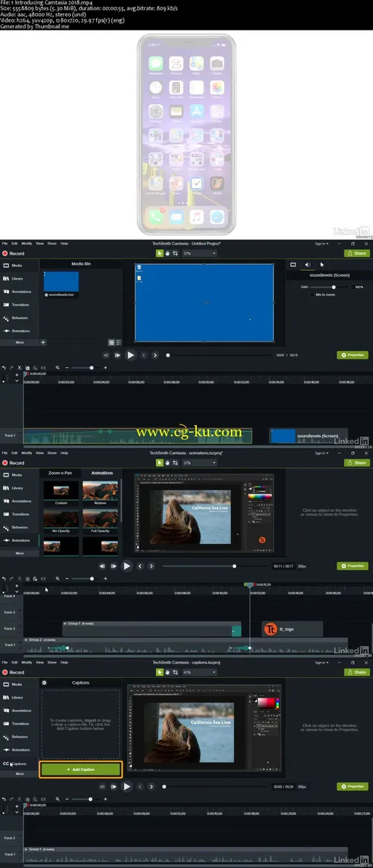Choose the crop tool in Untitled Project

click(x=175, y=253)
